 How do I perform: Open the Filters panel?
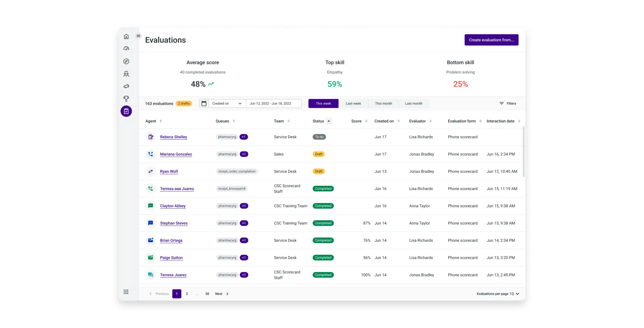[507, 103]
